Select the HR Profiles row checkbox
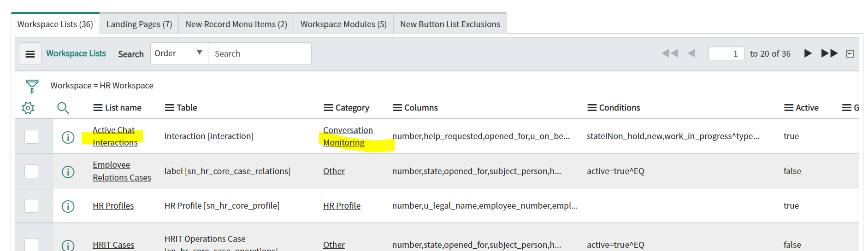Viewport: 868px width, 251px height. click(x=31, y=206)
